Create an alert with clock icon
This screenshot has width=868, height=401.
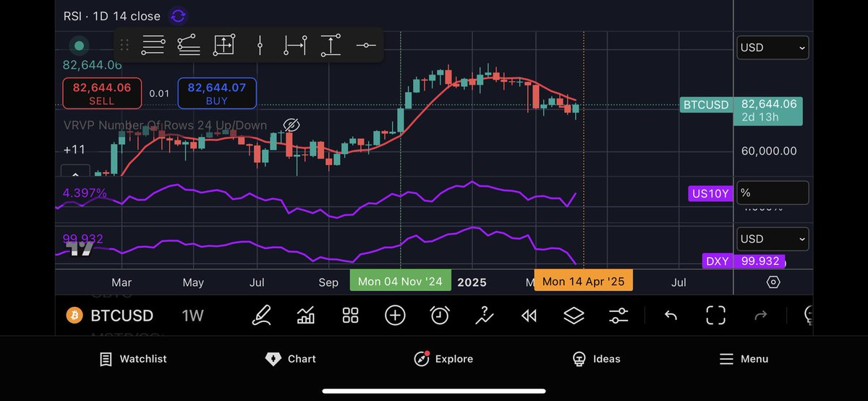click(440, 315)
